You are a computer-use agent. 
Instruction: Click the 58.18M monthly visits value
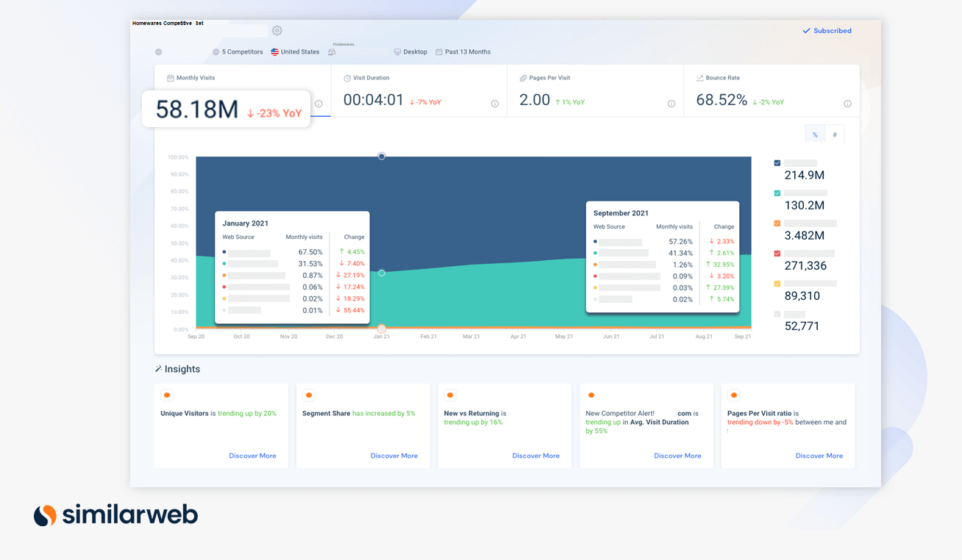197,110
